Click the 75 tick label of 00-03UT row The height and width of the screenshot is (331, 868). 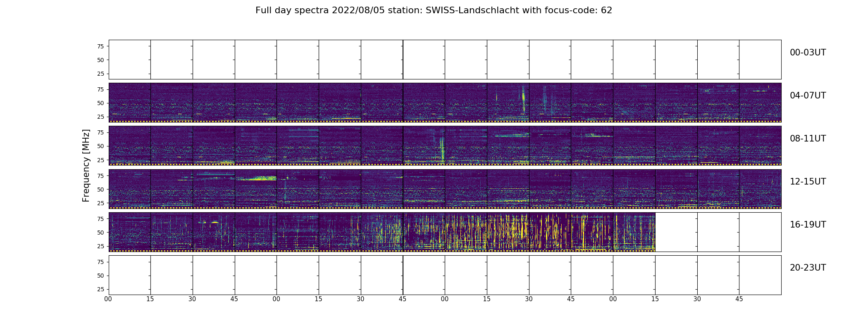tap(100, 46)
